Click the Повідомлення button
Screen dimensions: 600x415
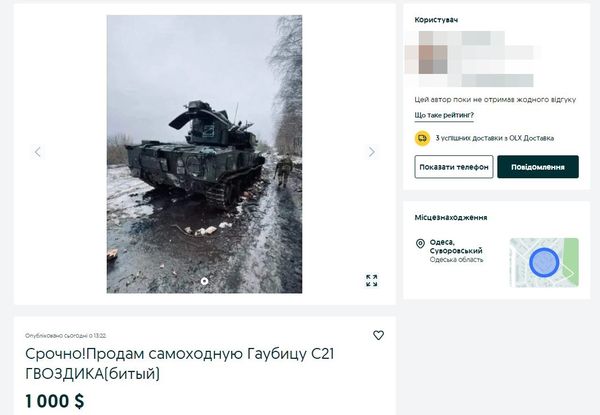click(538, 167)
